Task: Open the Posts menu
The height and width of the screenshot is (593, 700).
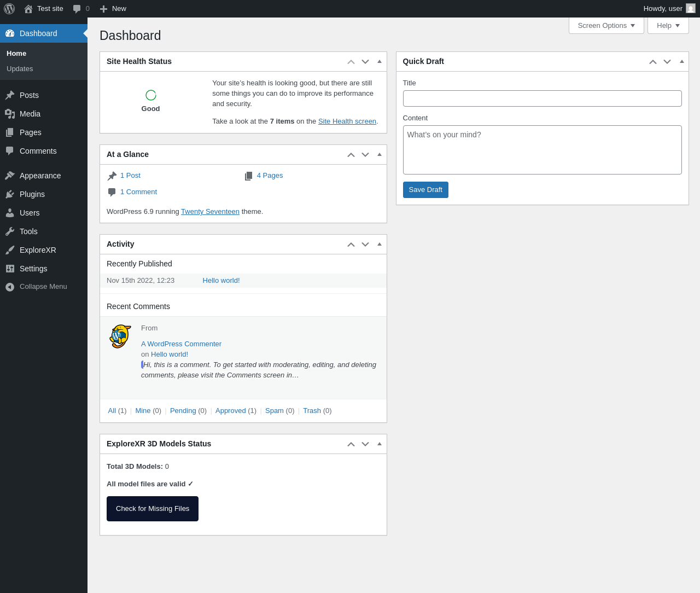Action: [44, 95]
